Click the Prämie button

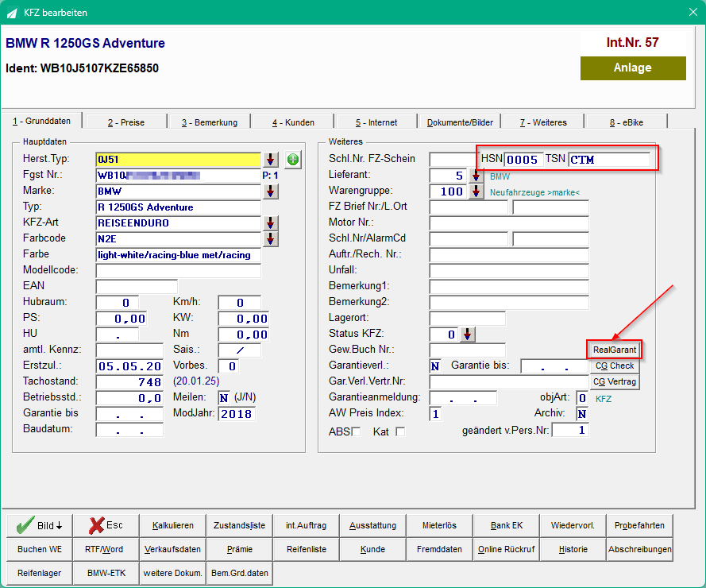(x=240, y=549)
